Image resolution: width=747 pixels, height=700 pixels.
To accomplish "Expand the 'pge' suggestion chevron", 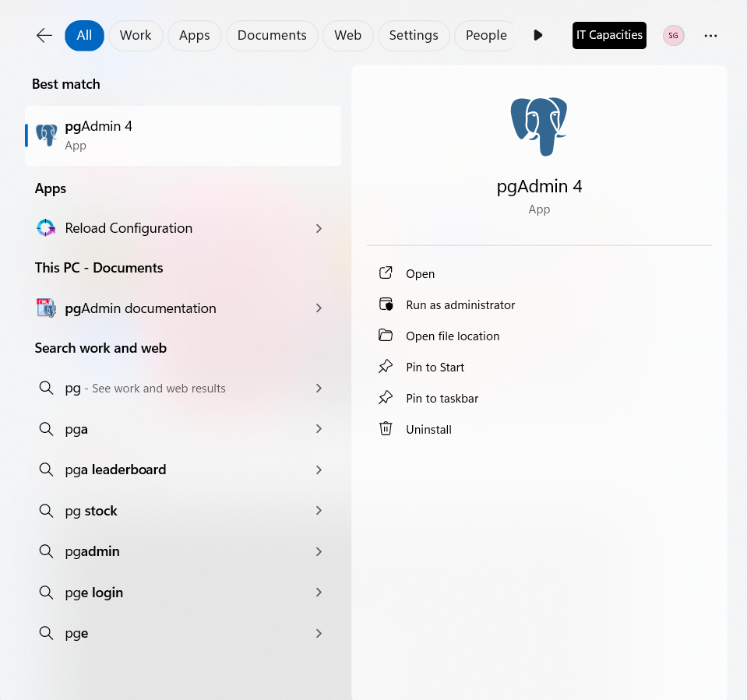I will pyautogui.click(x=319, y=633).
